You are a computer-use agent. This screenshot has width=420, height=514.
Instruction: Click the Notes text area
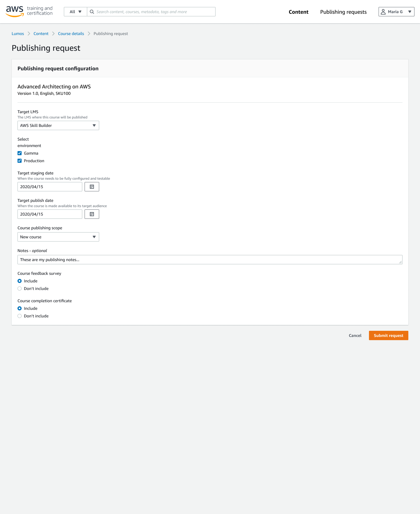(x=210, y=260)
